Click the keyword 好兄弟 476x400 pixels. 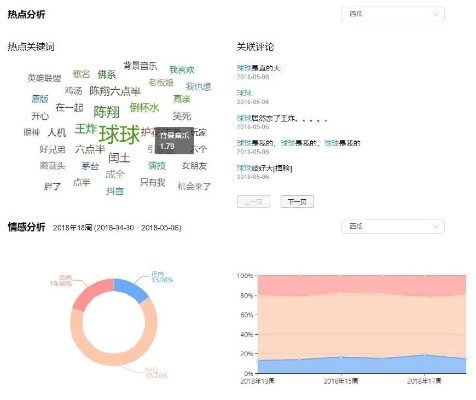point(52,149)
